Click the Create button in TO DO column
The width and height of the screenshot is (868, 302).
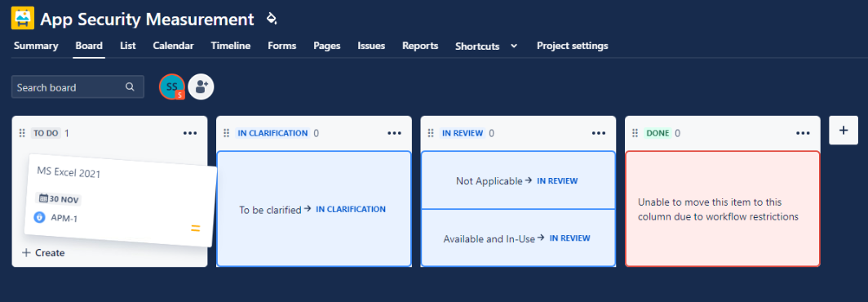point(43,253)
